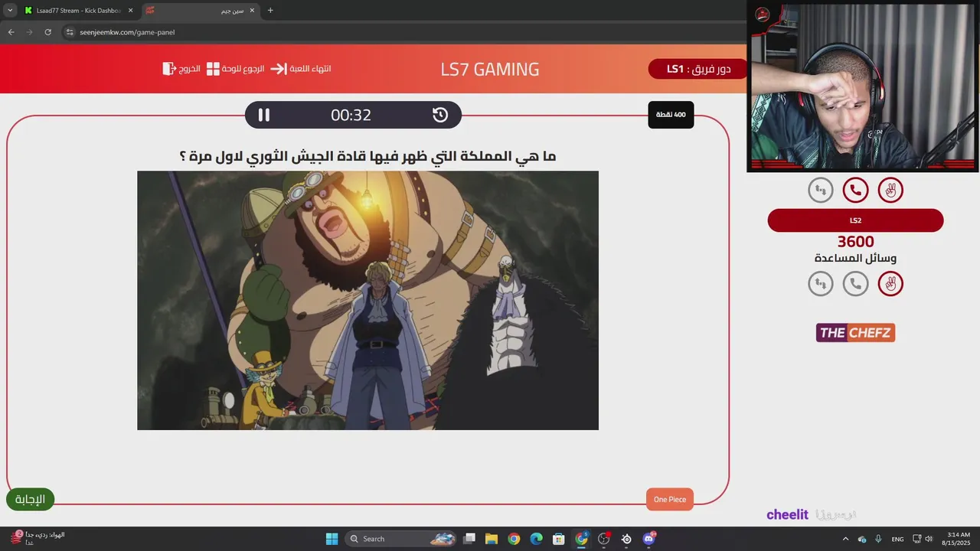Screen dimensions: 980x551
Task: Click the Arabic question text above the image
Action: [x=367, y=156]
